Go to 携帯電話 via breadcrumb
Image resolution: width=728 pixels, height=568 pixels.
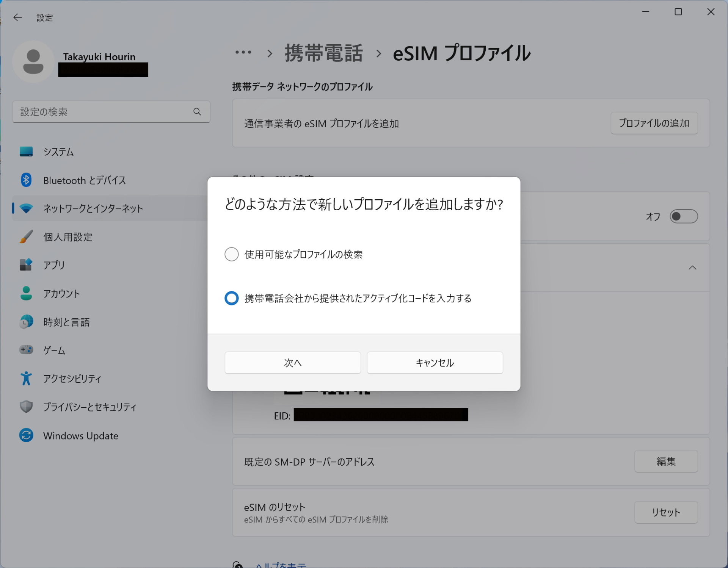coord(323,53)
